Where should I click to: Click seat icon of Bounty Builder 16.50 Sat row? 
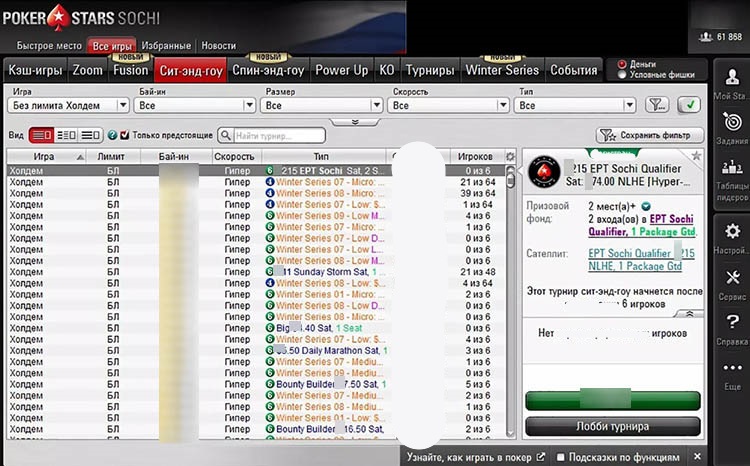coord(270,429)
